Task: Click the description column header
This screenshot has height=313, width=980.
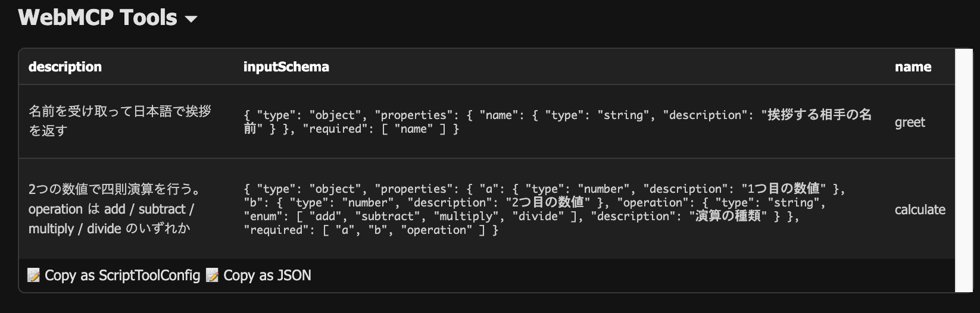Action: tap(65, 67)
